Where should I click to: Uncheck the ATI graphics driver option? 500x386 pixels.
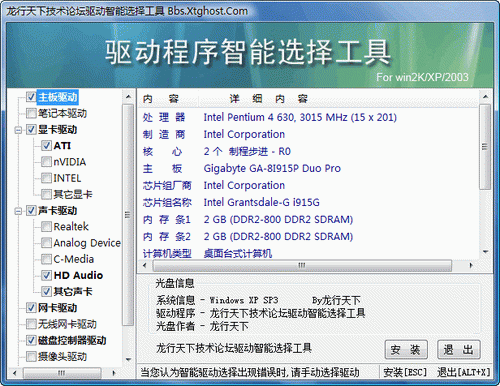[x=46, y=146]
